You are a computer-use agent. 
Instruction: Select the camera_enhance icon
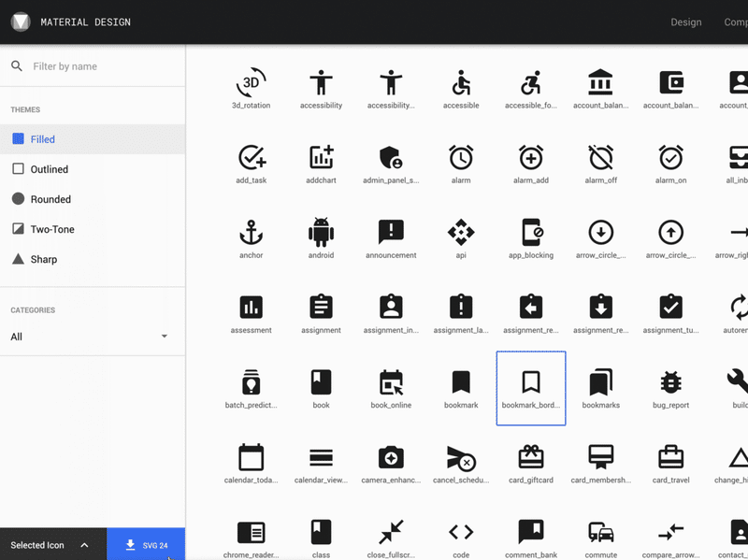click(x=391, y=457)
